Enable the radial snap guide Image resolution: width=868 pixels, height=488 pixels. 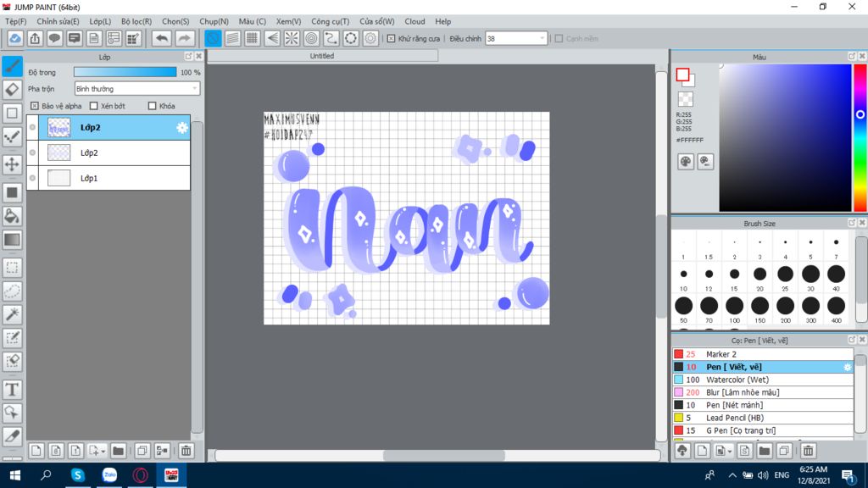(x=292, y=38)
